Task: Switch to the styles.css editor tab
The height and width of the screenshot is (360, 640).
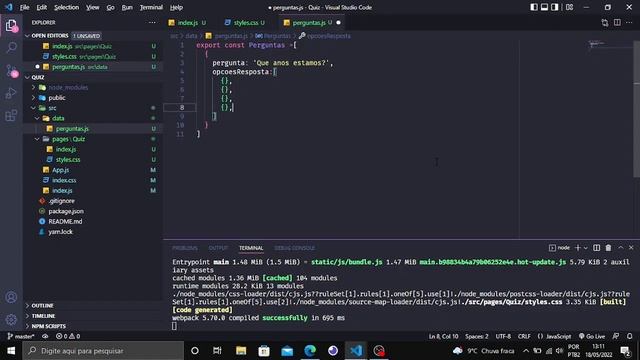Action: (x=246, y=22)
